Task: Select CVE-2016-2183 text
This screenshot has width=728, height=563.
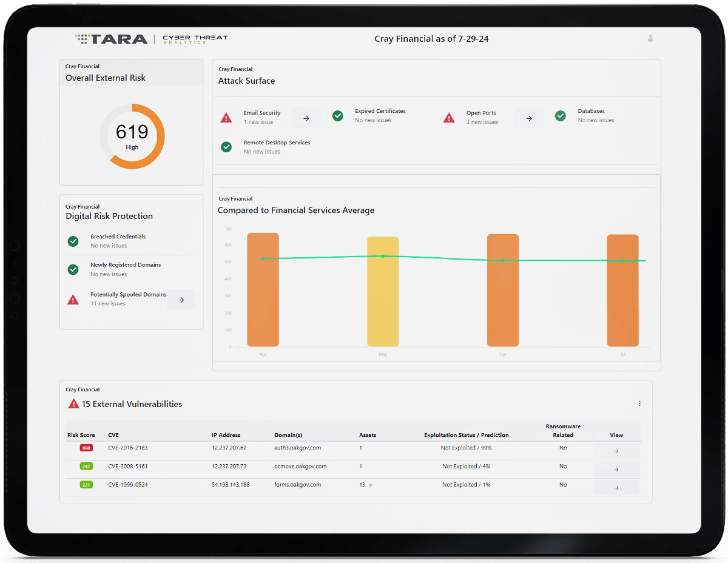Action: (x=128, y=448)
